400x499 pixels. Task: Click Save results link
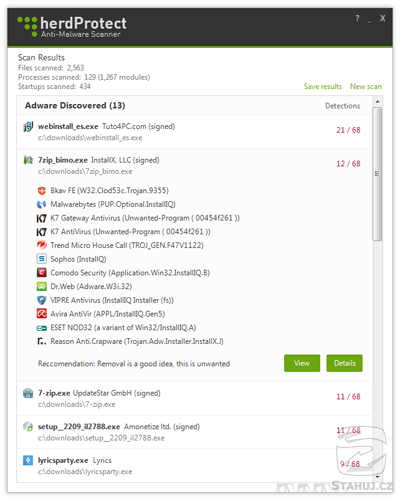click(323, 87)
